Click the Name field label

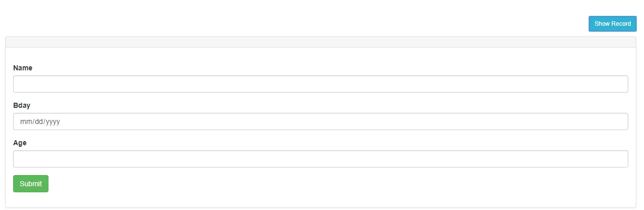[23, 68]
